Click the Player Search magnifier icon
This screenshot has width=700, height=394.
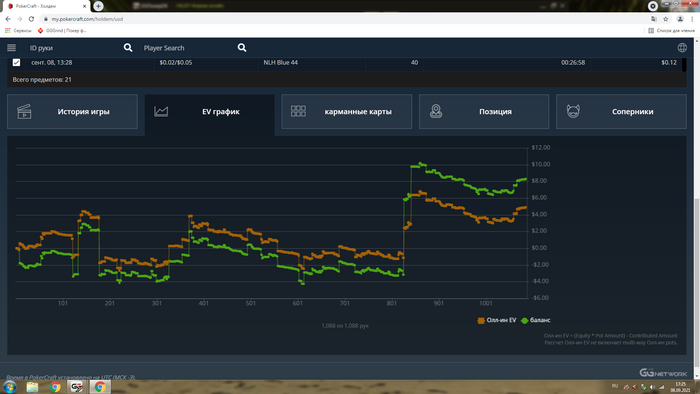[242, 48]
